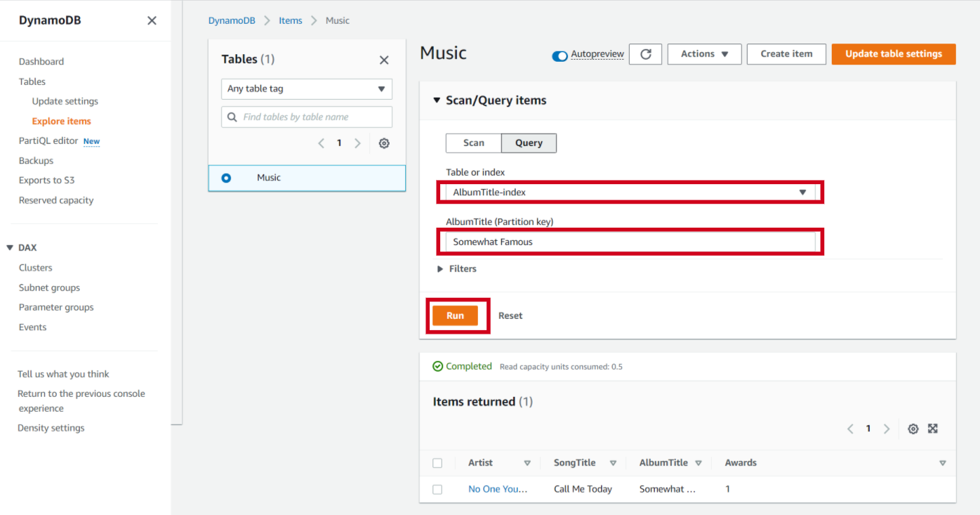Click the Items breadcrumb link
Image resolution: width=980 pixels, height=515 pixels.
click(x=291, y=20)
